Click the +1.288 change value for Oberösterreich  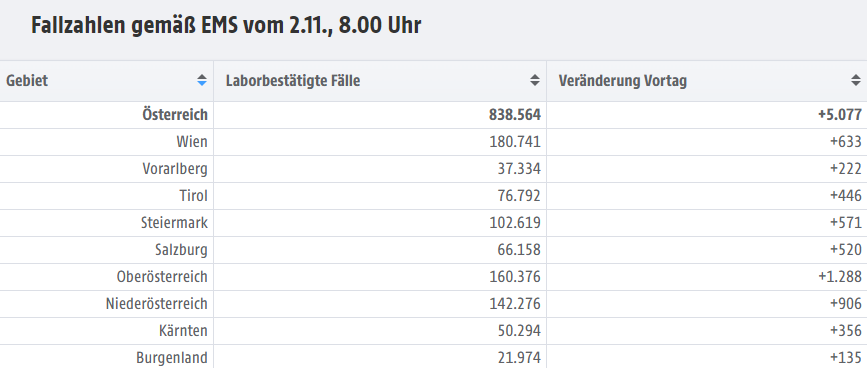pos(840,277)
